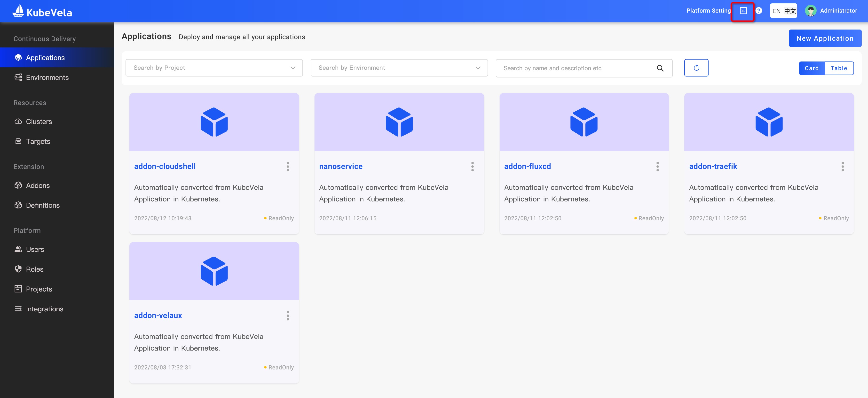Image resolution: width=868 pixels, height=398 pixels.
Task: Open the cloud shell terminal icon
Action: [x=743, y=11]
